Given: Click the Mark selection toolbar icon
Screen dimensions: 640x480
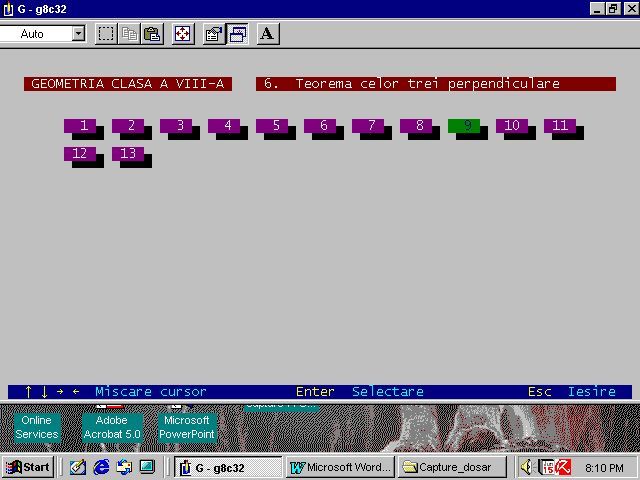Looking at the screenshot, I should 106,34.
